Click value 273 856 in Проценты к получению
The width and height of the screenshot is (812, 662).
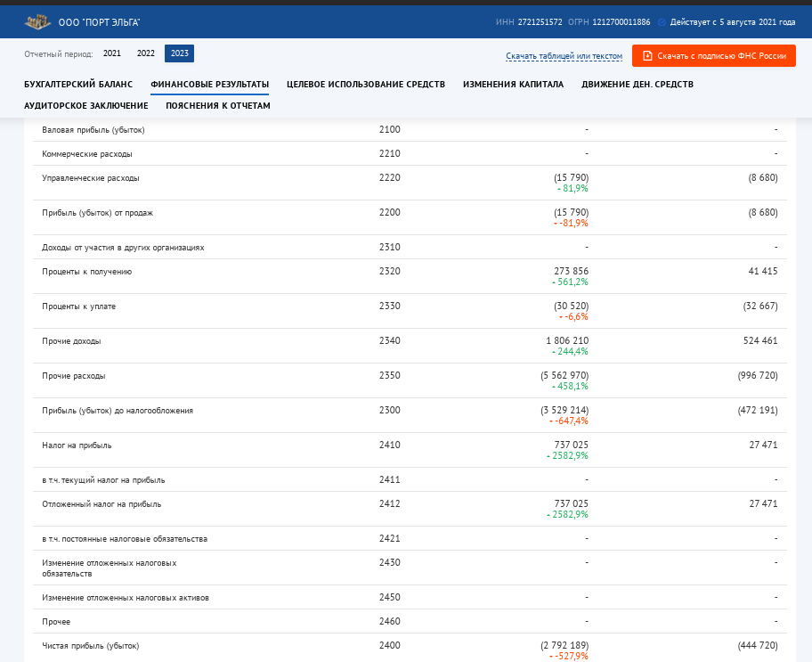[572, 271]
